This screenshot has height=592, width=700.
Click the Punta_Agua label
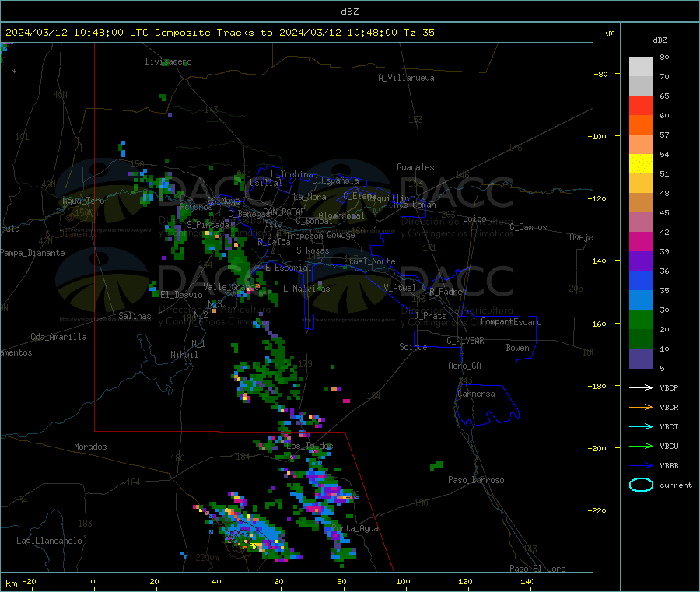pos(355,528)
